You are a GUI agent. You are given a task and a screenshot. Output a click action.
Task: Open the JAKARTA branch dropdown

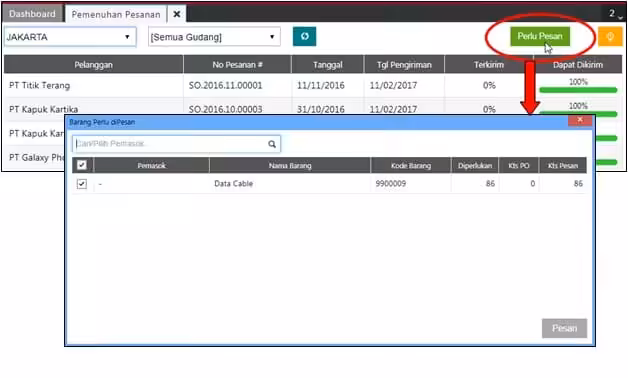click(70, 37)
